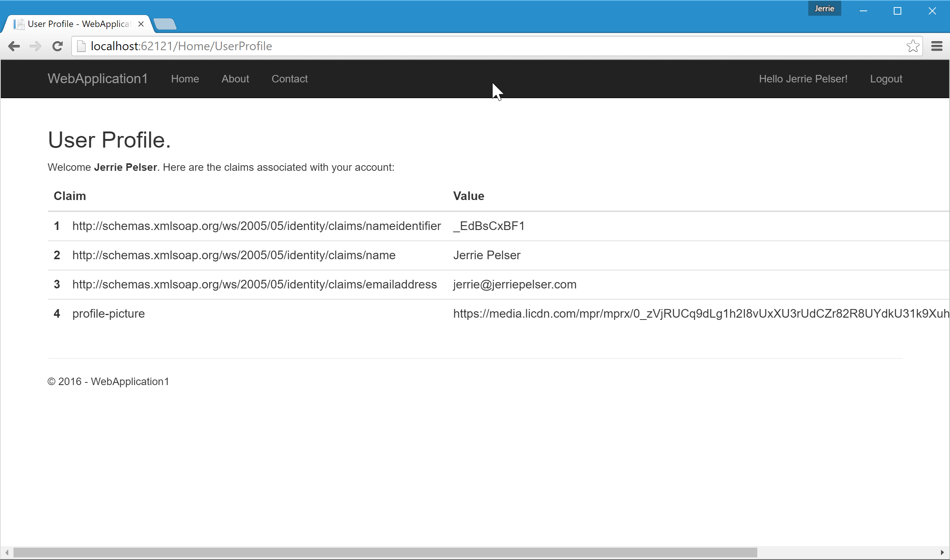This screenshot has width=950, height=560.
Task: Click the browser forward arrow
Action: point(36,46)
